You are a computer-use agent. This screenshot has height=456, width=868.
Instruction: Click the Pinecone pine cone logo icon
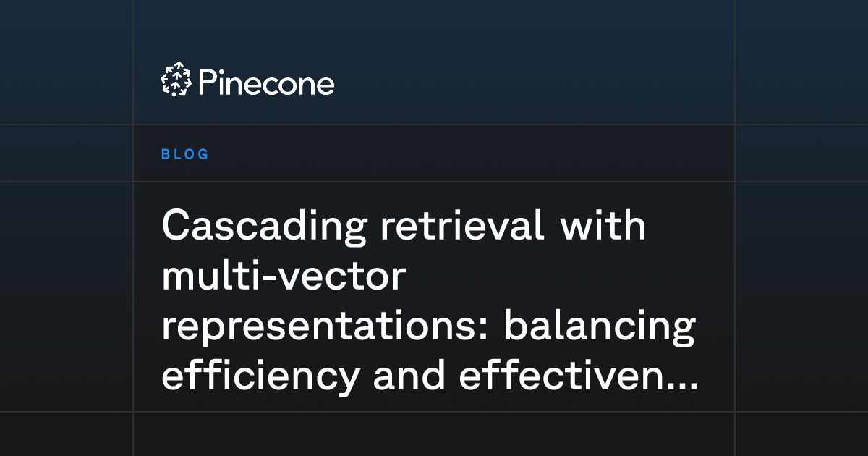[175, 80]
